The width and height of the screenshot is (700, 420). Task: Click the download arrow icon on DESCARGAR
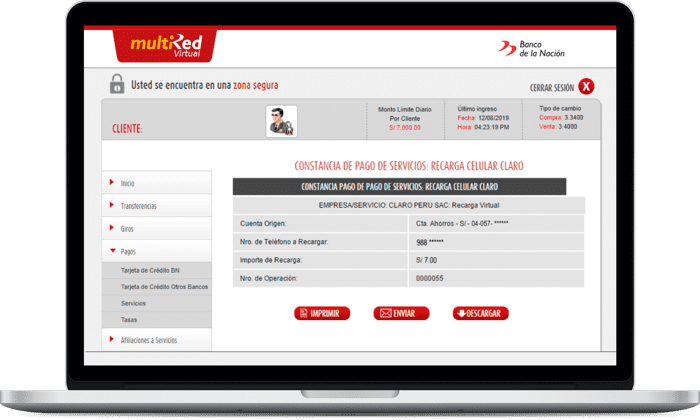click(x=462, y=313)
